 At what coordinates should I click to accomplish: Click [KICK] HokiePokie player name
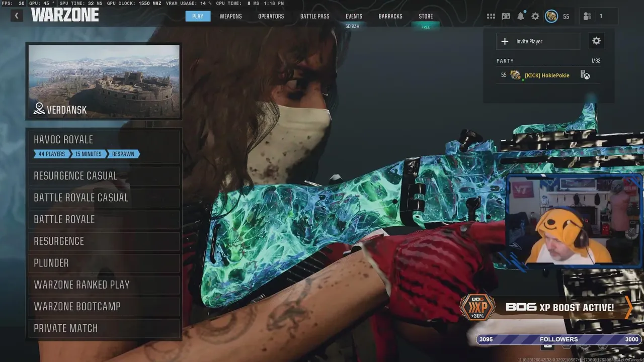(547, 75)
